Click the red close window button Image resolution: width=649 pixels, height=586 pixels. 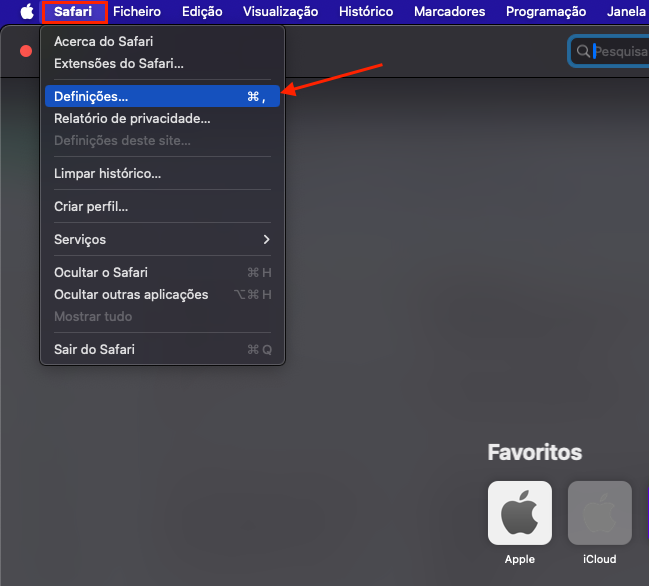26,51
